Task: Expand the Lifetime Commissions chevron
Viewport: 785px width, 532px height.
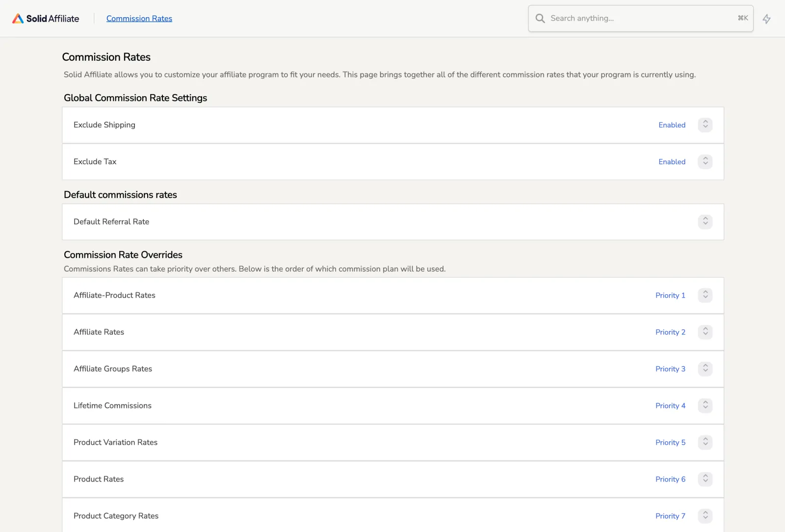Action: point(705,405)
